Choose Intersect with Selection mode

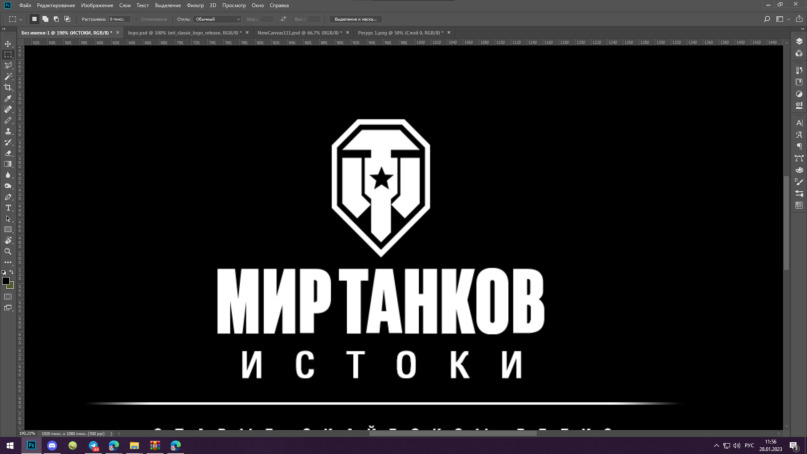coord(67,19)
